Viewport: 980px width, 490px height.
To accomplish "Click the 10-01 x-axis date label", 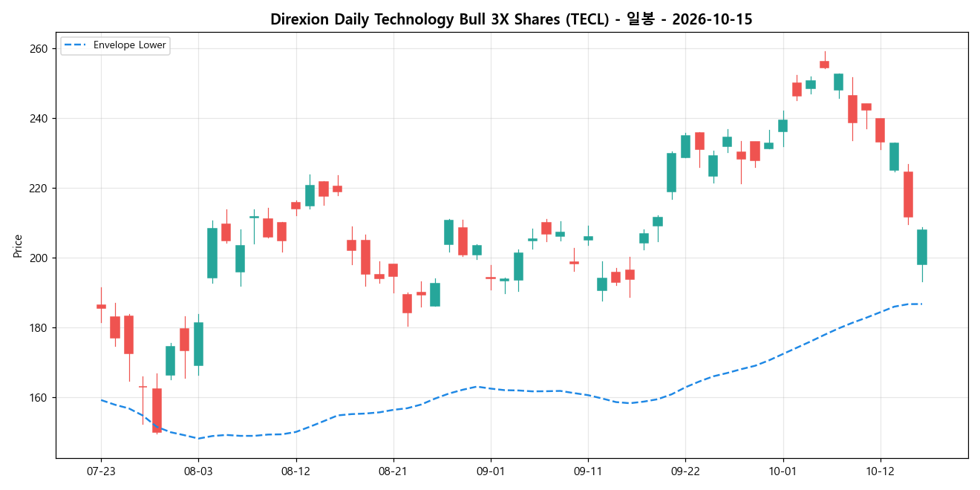I will [782, 471].
